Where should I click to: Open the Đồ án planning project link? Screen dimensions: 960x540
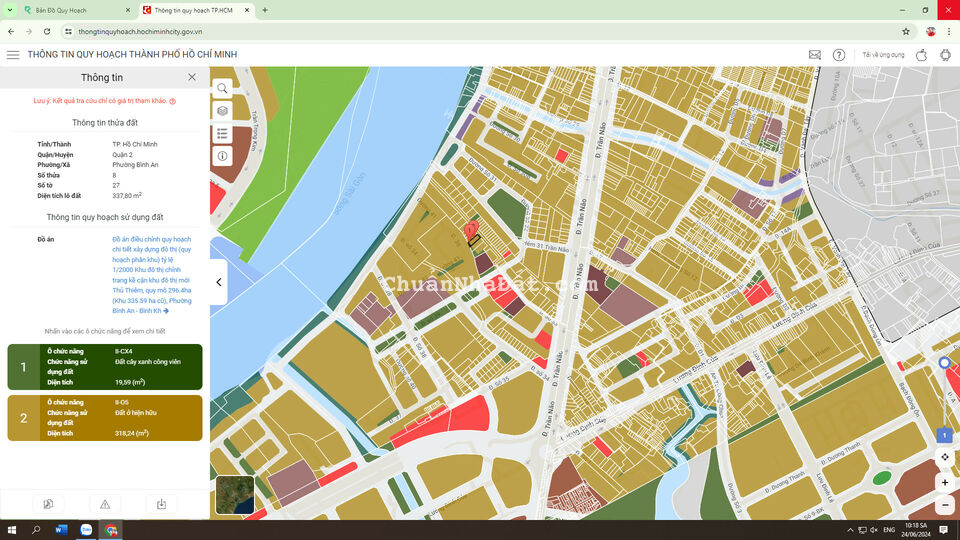click(x=152, y=275)
